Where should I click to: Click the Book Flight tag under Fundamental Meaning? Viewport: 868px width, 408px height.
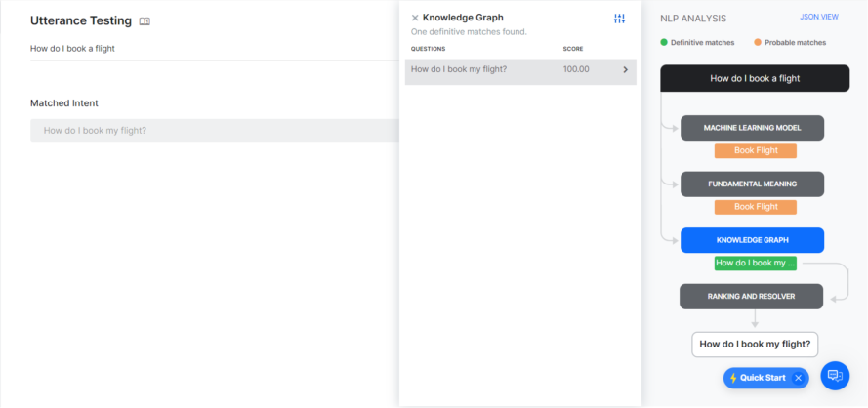coord(755,207)
